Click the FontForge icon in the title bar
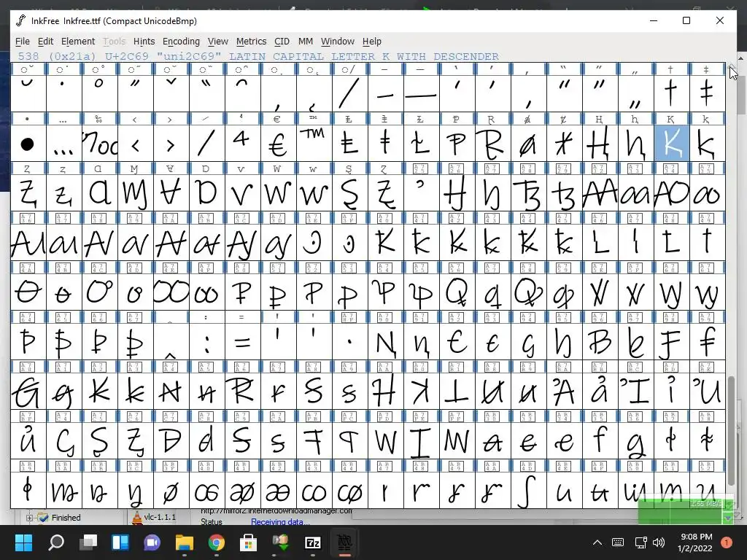The height and width of the screenshot is (560, 747). tap(21, 21)
